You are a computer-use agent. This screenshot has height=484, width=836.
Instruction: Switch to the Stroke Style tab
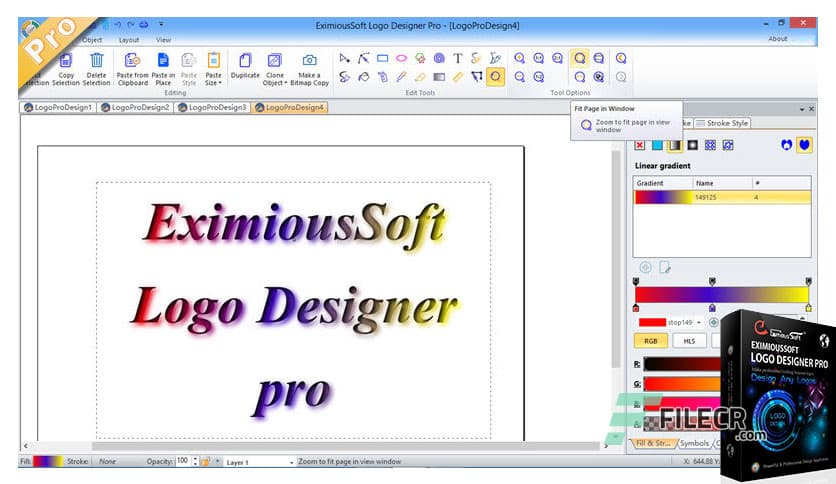(x=722, y=123)
